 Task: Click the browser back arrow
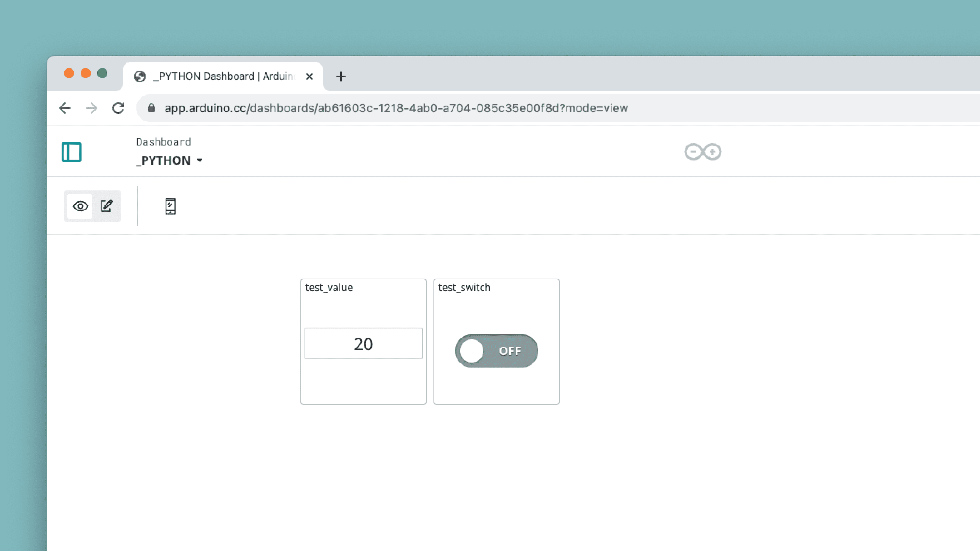tap(65, 108)
